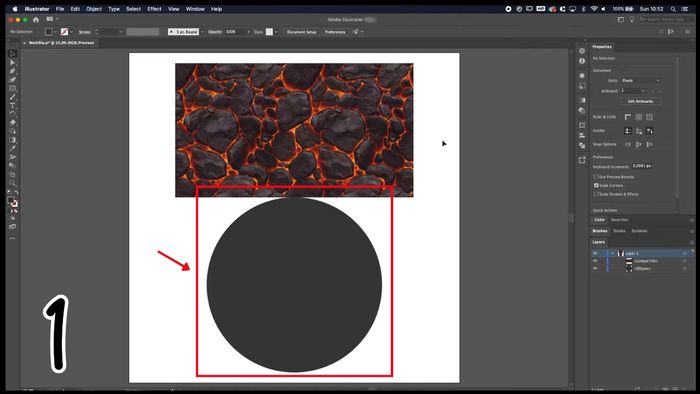The height and width of the screenshot is (394, 700).
Task: Open the Units dropdown set to Pixels
Action: 641,80
